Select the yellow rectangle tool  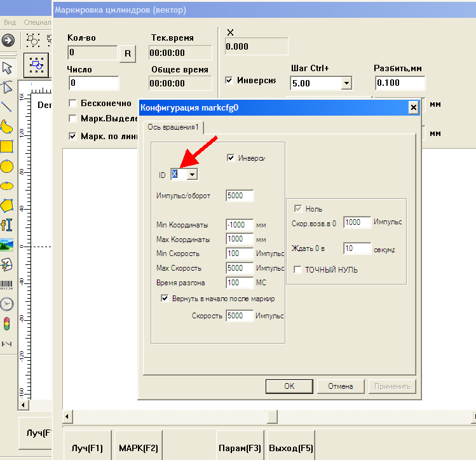click(x=7, y=146)
